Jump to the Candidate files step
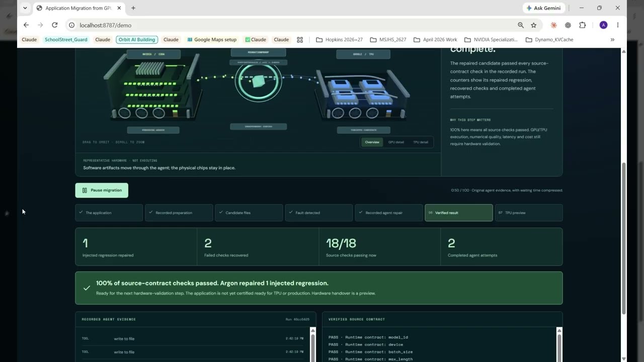Viewport: 644px width, 362px height. (249, 213)
